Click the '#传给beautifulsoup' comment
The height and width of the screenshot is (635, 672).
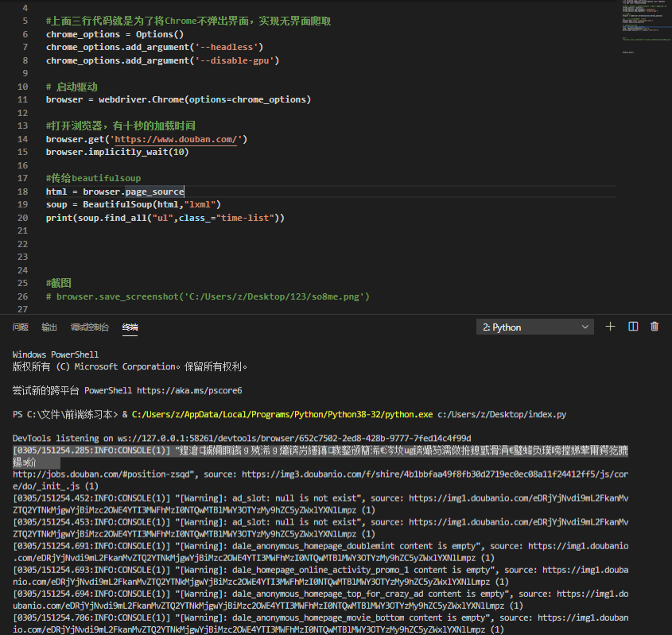tap(93, 178)
